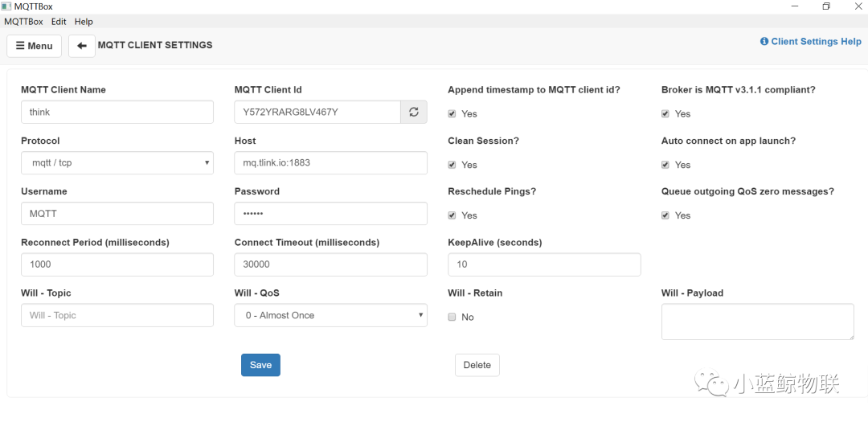This screenshot has height=422, width=868.
Task: Open Client Settings Help link
Action: [x=810, y=42]
